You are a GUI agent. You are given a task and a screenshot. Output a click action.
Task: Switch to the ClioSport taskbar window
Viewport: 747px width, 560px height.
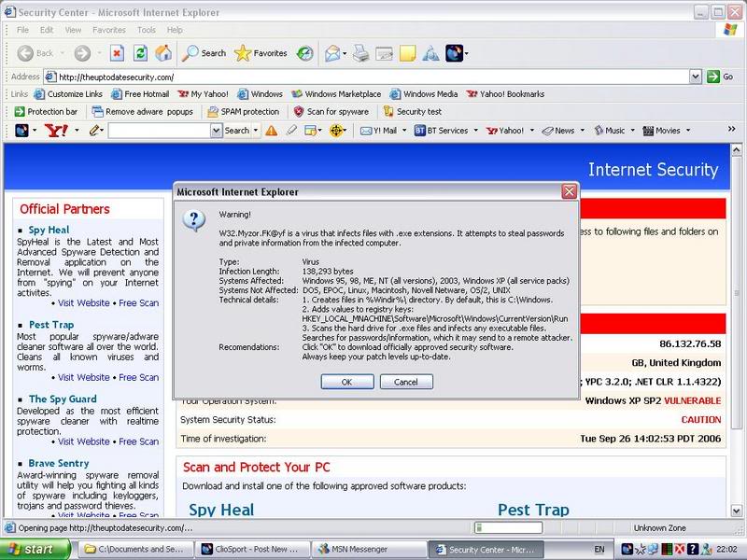click(252, 549)
